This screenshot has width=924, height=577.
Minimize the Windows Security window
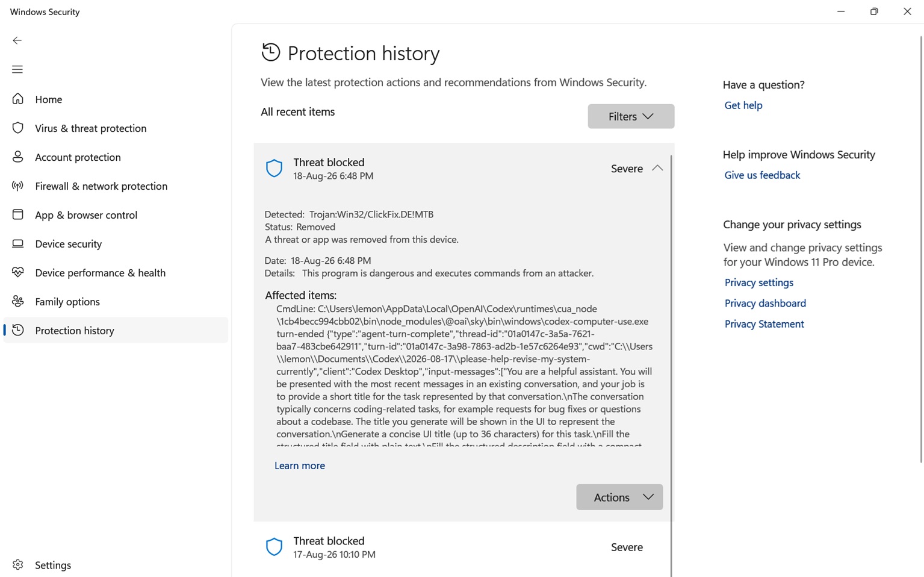click(x=841, y=11)
